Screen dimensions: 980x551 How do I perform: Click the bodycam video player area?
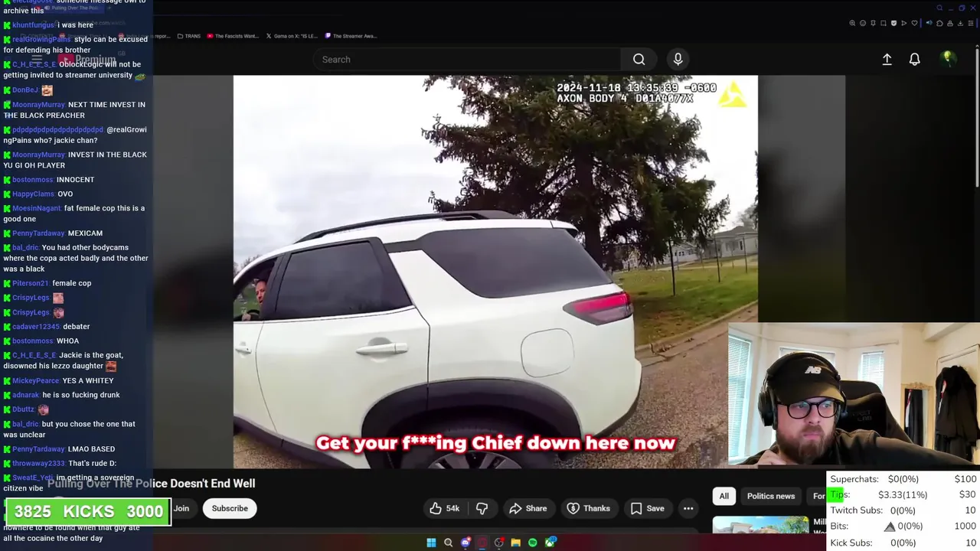(495, 272)
